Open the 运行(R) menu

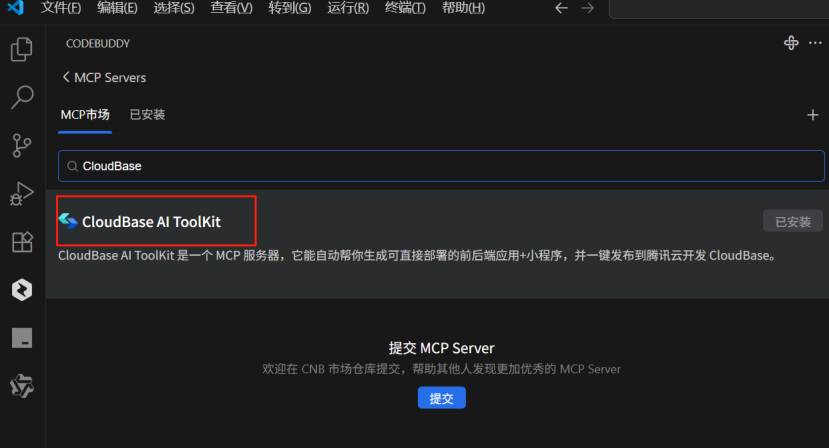click(348, 8)
